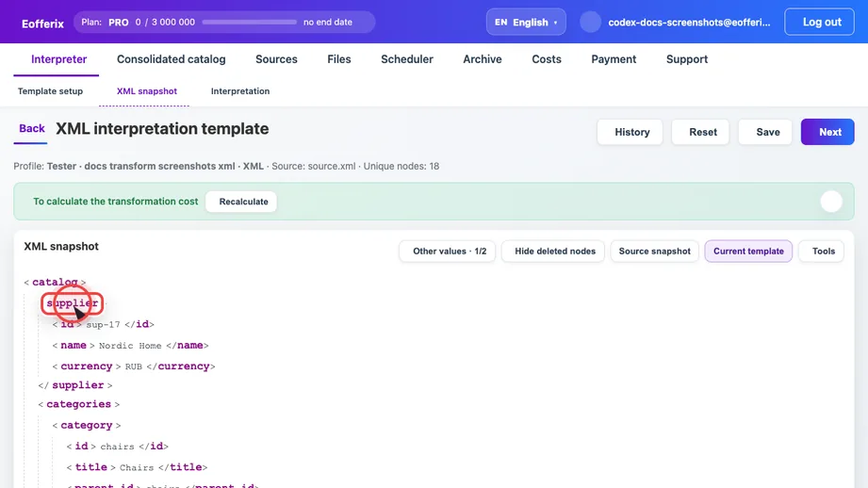Select the Interpretation sub-tab
868x488 pixels.
click(x=240, y=91)
